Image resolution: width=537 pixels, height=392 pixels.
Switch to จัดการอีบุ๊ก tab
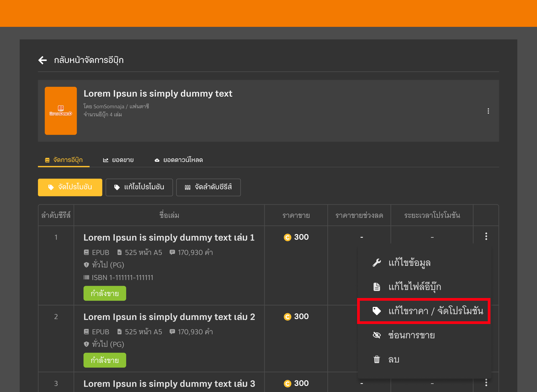pos(64,160)
